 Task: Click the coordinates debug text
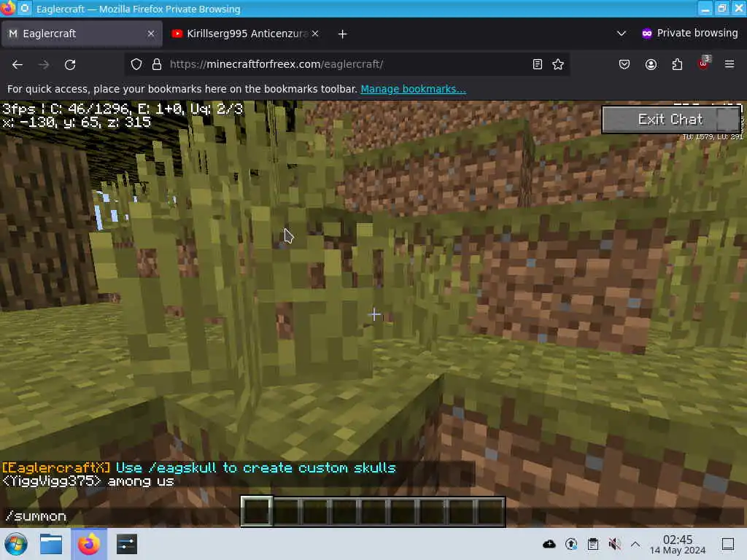tap(77, 122)
